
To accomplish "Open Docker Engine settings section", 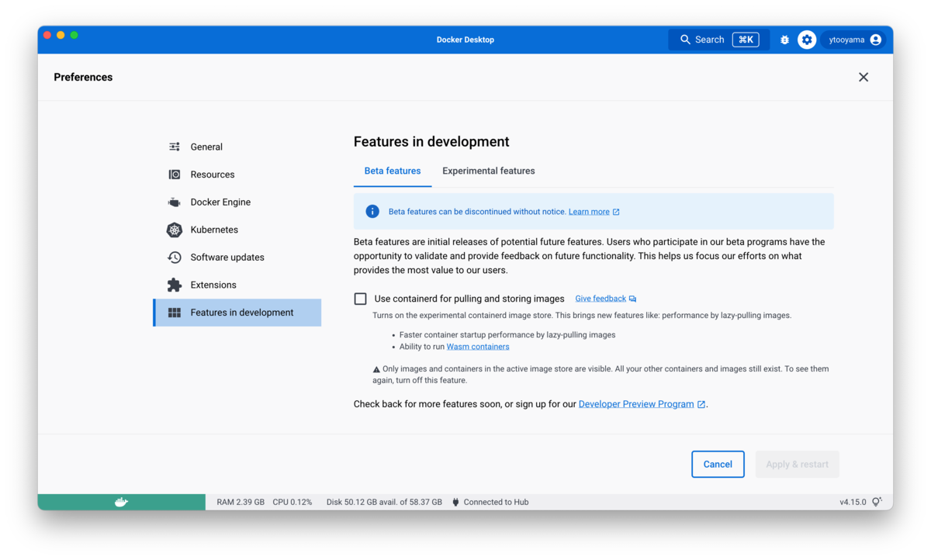I will pyautogui.click(x=237, y=202).
